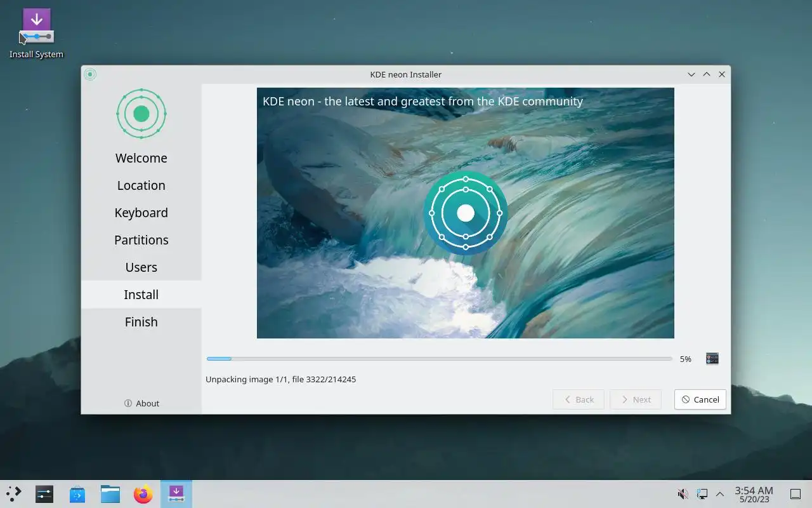Click the large KDE neon slideshow logo
The width and height of the screenshot is (812, 508).
(466, 213)
